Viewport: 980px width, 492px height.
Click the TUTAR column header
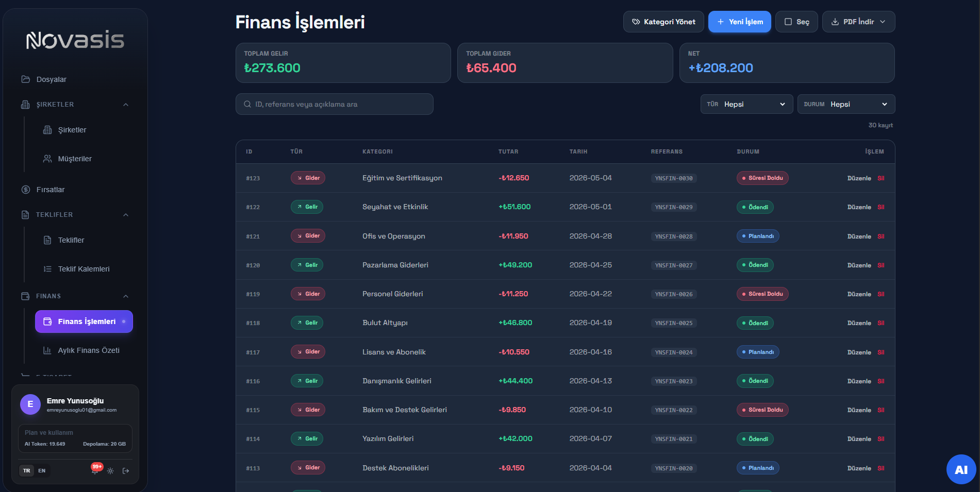pos(508,151)
